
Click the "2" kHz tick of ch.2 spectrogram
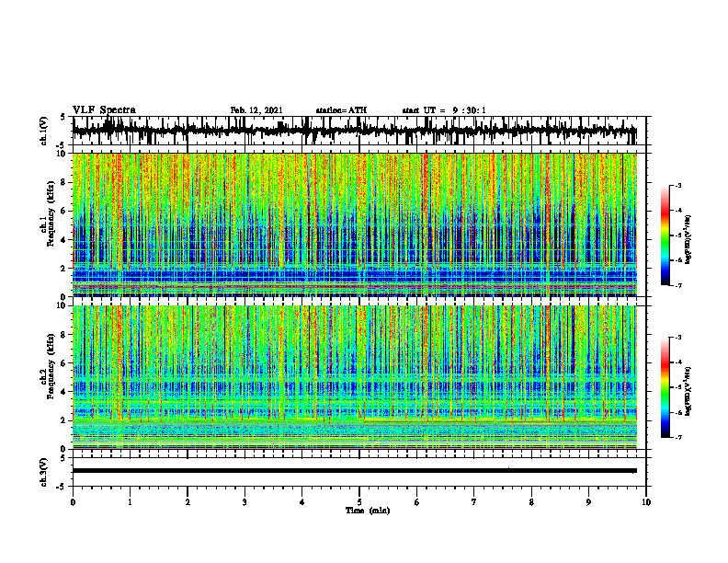pos(63,420)
